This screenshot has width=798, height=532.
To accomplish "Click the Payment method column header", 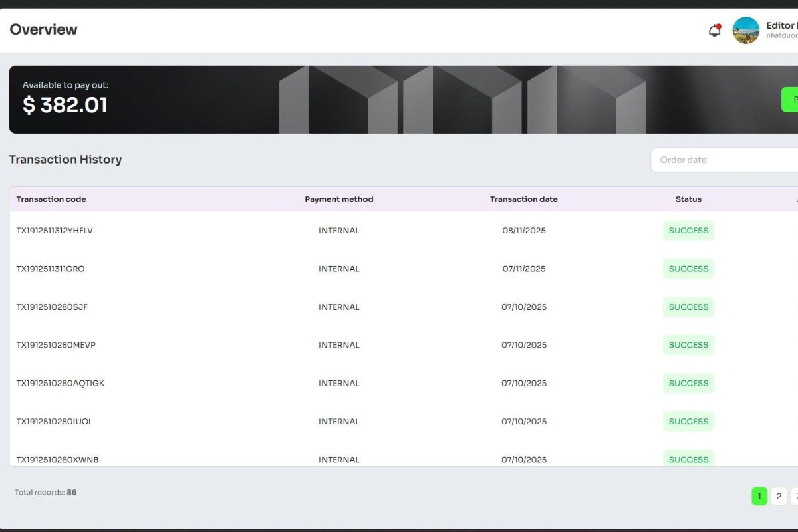I will (x=339, y=199).
